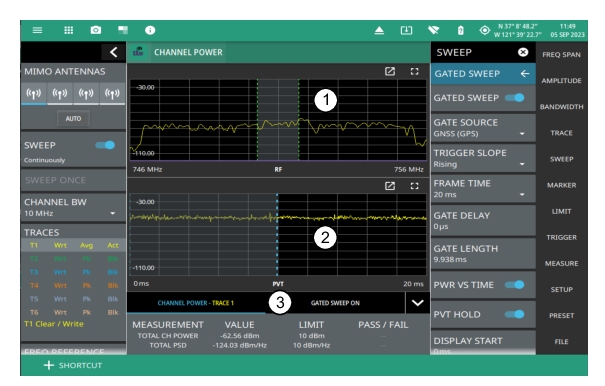This screenshot has height=386, width=605.
Task: Toggle the Gated Sweep switch off
Action: click(x=515, y=98)
